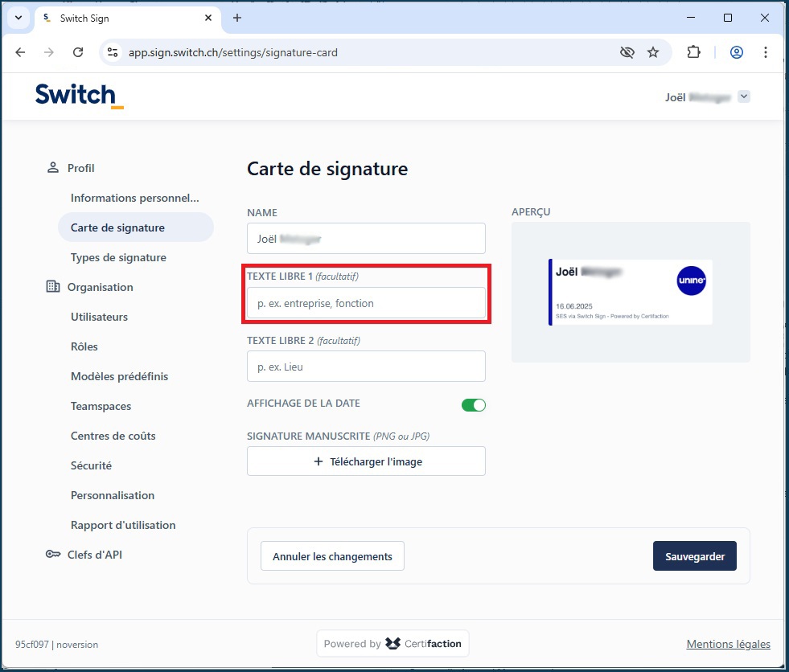Toggle the Affichage de la date switch
789x672 pixels.
(473, 405)
